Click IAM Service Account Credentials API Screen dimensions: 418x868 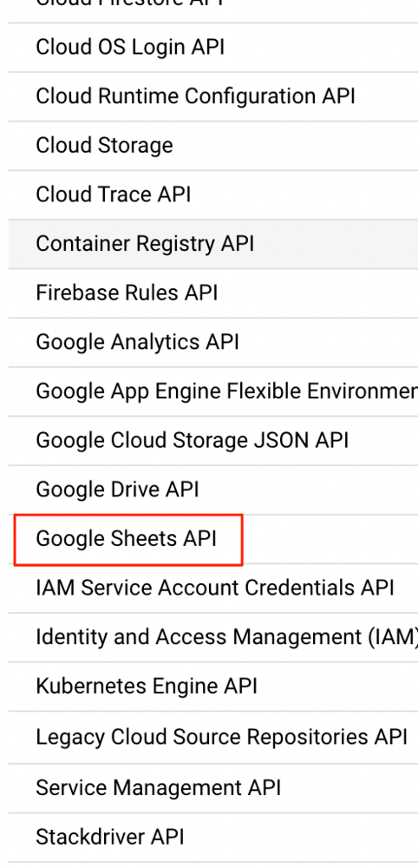214,588
